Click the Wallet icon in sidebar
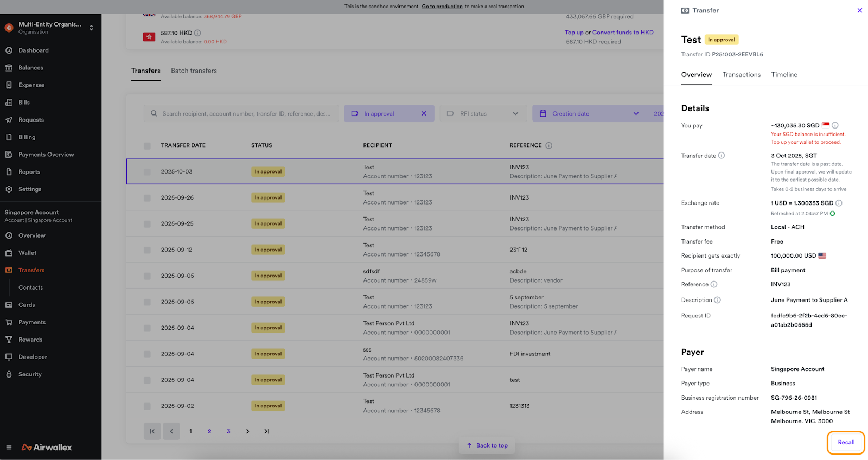Screen dimensions: 868x460 point(9,253)
